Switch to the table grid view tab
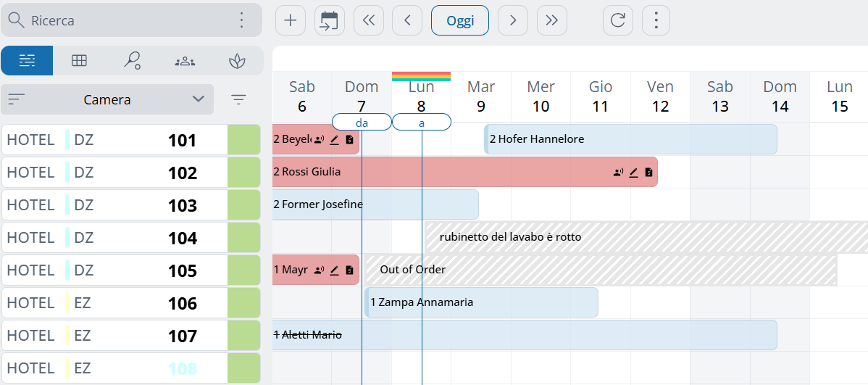 (x=79, y=61)
